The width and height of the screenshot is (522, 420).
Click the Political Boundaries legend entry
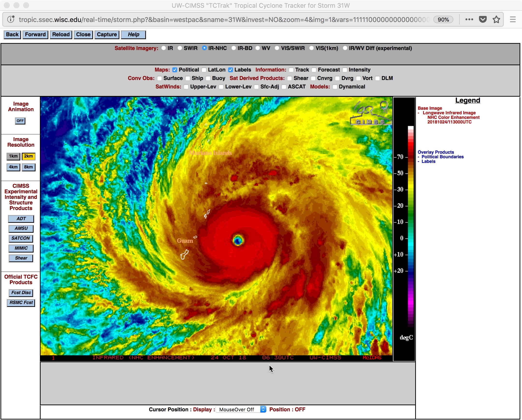pos(442,157)
